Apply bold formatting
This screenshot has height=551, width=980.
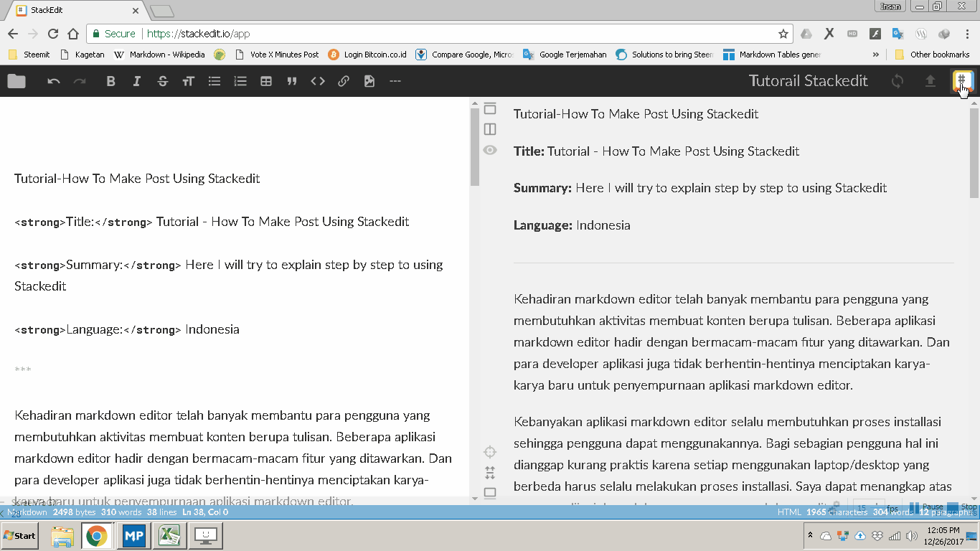coord(110,81)
